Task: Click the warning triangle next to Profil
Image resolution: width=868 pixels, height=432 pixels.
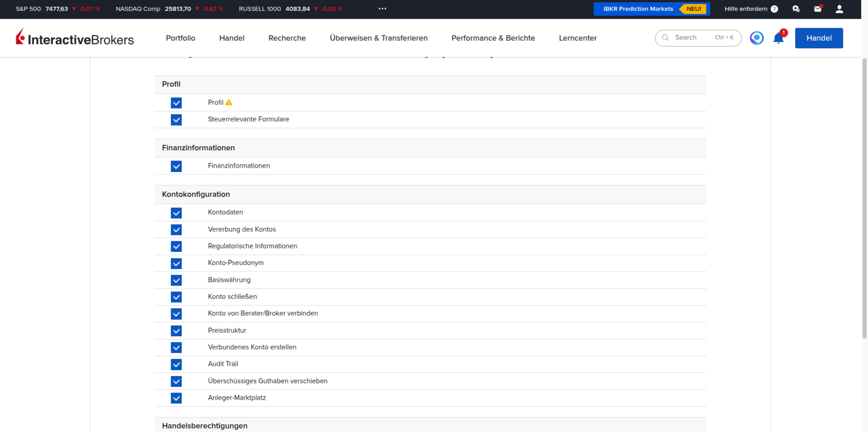Action: point(229,102)
